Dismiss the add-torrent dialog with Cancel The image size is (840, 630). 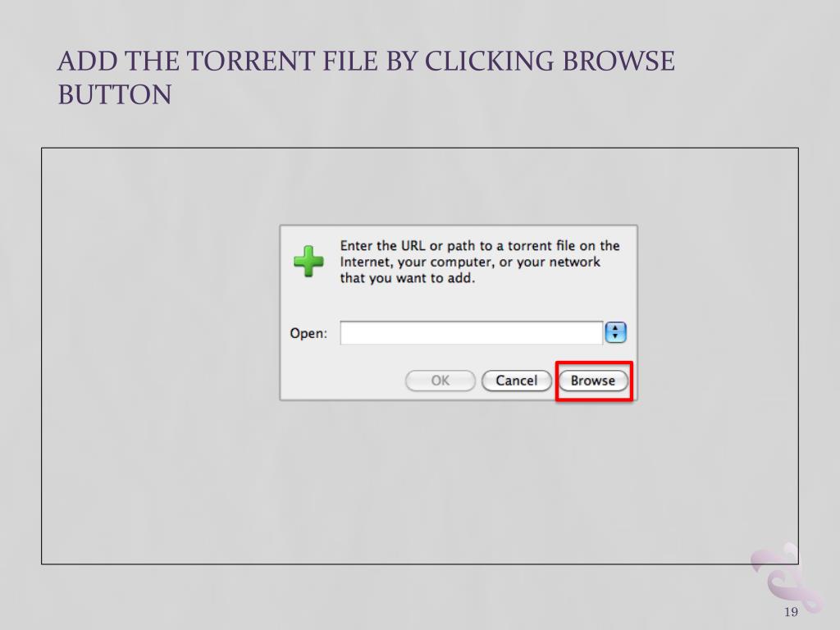click(517, 381)
